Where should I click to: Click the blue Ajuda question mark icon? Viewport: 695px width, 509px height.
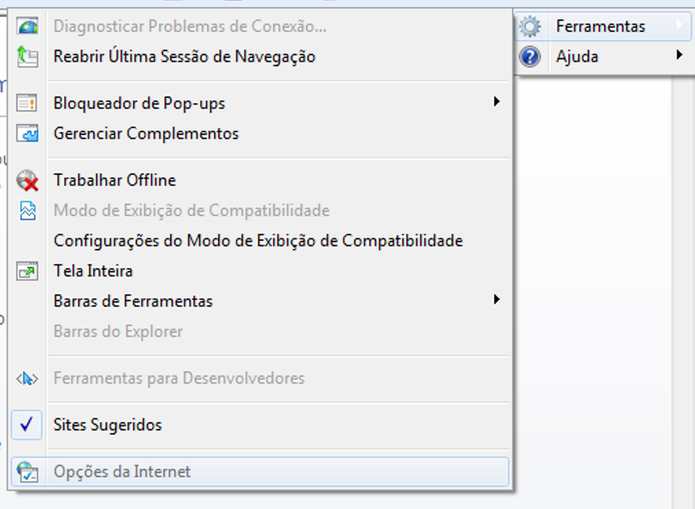click(x=530, y=57)
